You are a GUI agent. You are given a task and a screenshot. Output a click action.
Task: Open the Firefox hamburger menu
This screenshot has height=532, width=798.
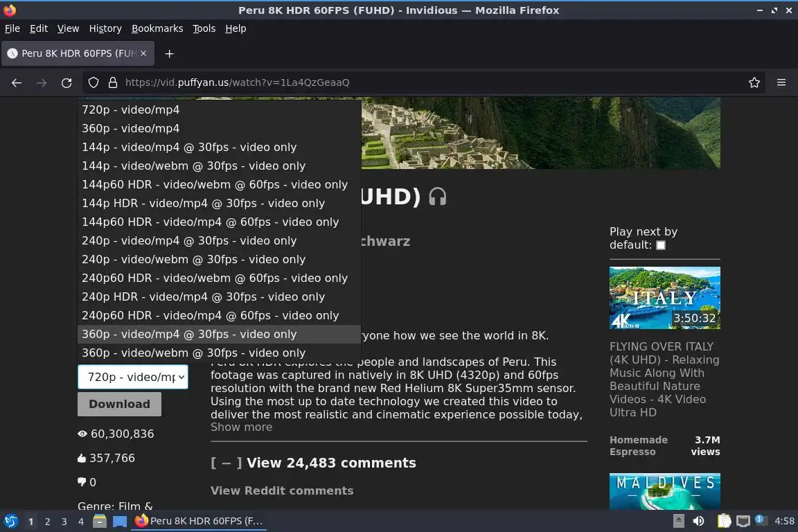781,82
